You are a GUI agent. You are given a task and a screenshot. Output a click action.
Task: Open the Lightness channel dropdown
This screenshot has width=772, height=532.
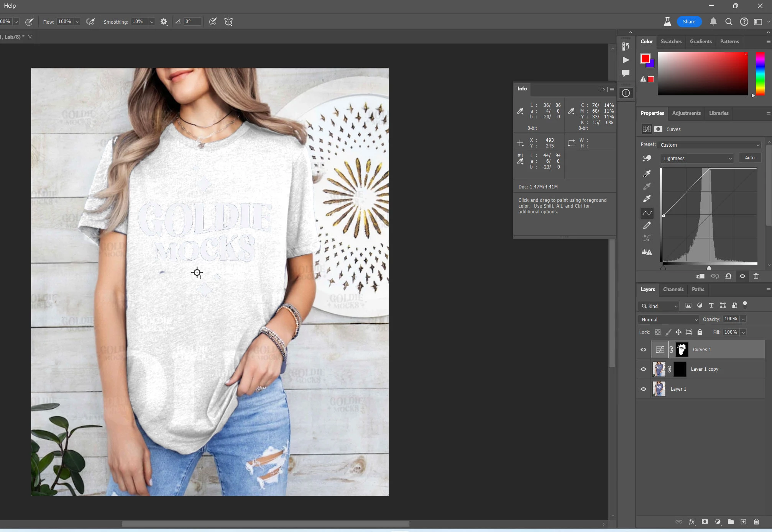(696, 158)
